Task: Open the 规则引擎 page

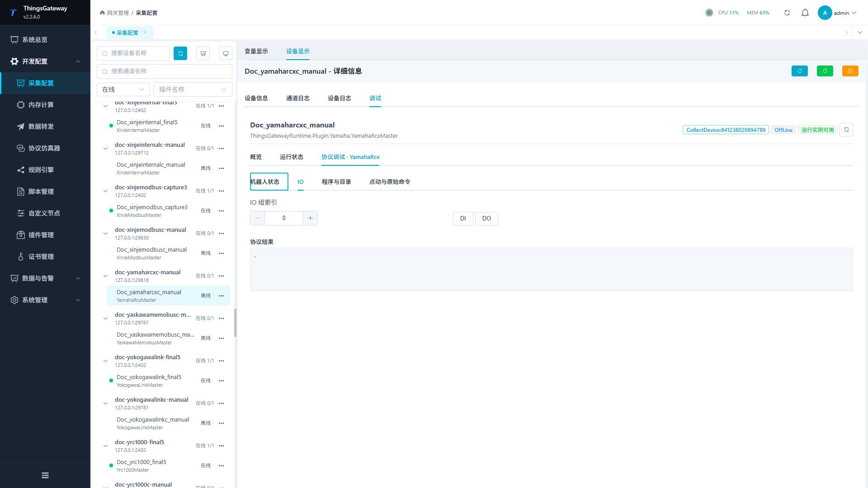Action: point(45,170)
